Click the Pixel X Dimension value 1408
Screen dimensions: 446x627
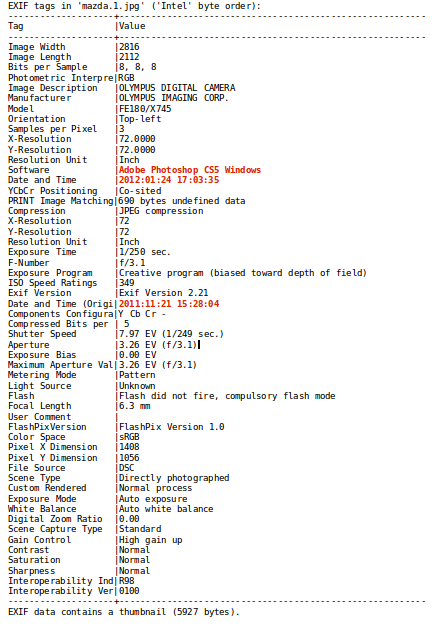point(129,447)
